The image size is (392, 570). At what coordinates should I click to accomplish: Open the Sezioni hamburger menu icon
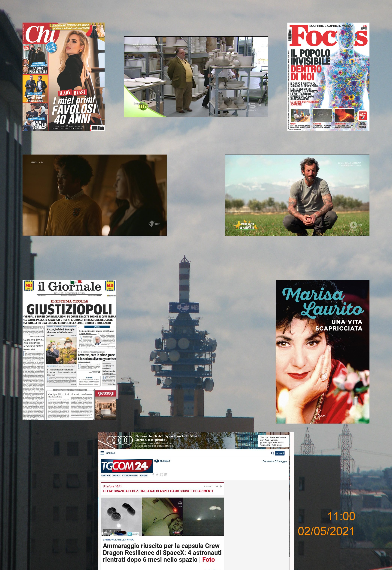(x=103, y=453)
